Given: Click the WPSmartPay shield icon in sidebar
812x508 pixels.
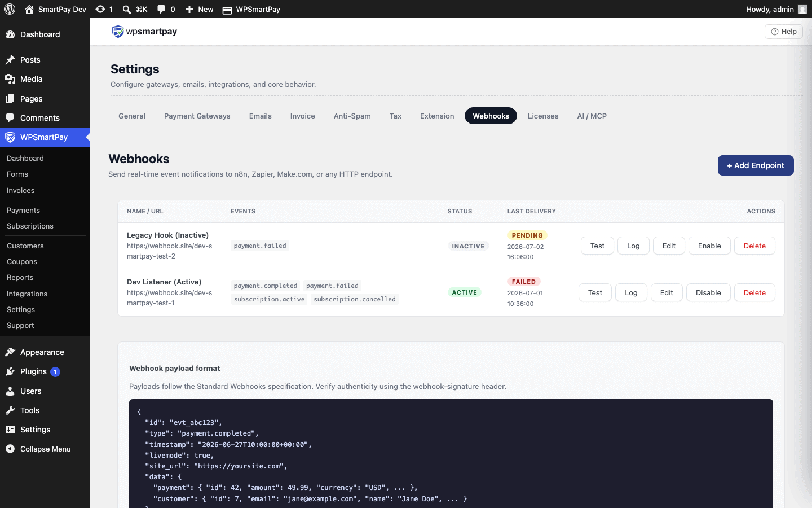Looking at the screenshot, I should 10,137.
